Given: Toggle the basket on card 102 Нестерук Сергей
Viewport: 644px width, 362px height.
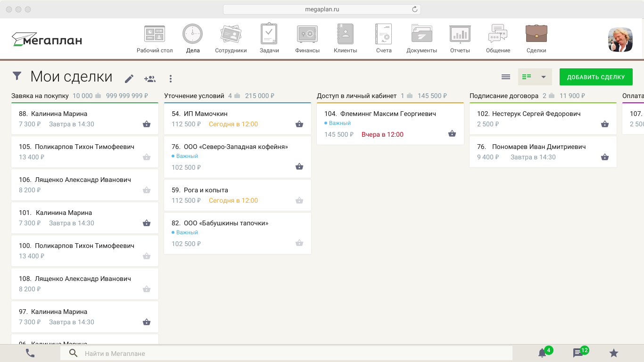Looking at the screenshot, I should pyautogui.click(x=605, y=123).
